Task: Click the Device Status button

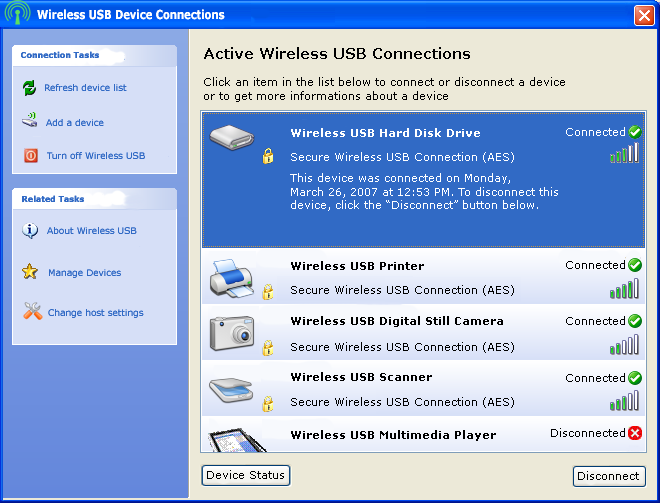Action: point(246,475)
